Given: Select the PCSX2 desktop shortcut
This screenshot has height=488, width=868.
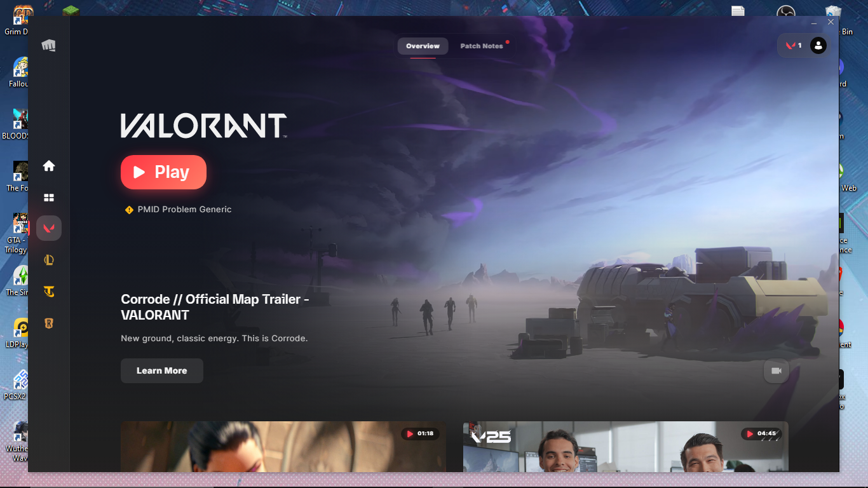Looking at the screenshot, I should click(x=16, y=385).
